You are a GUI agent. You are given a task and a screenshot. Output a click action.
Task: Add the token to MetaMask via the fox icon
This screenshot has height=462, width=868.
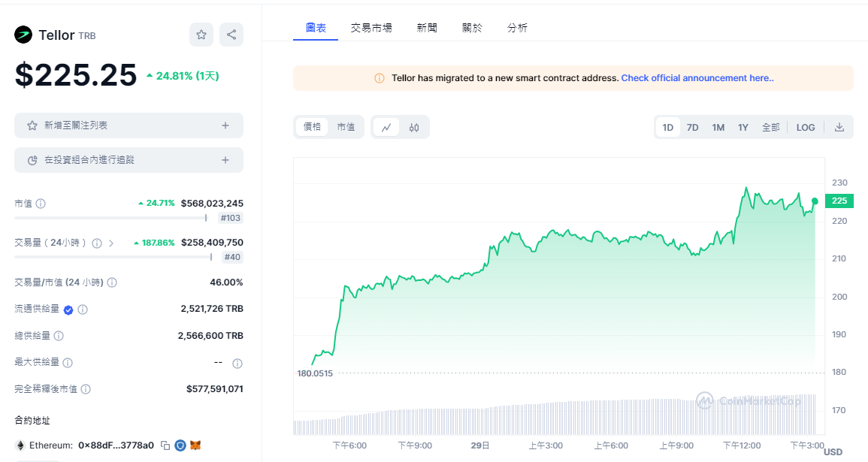point(195,445)
